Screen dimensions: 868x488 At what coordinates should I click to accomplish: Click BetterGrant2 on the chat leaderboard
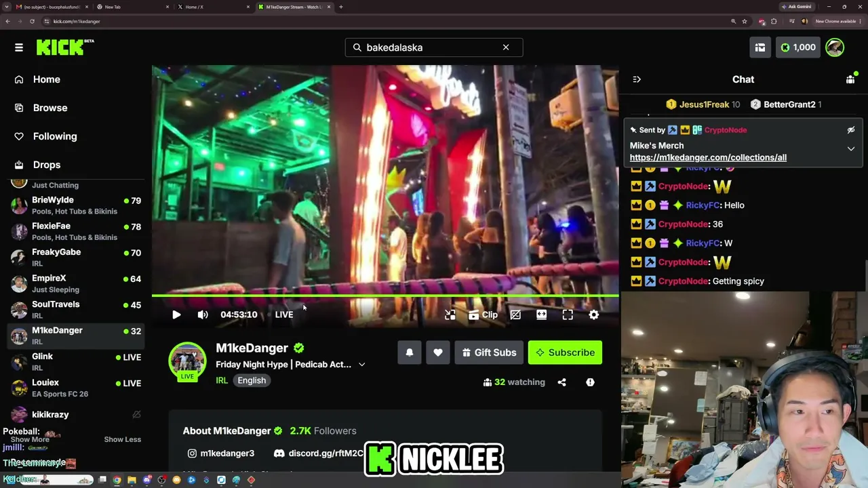click(x=789, y=104)
